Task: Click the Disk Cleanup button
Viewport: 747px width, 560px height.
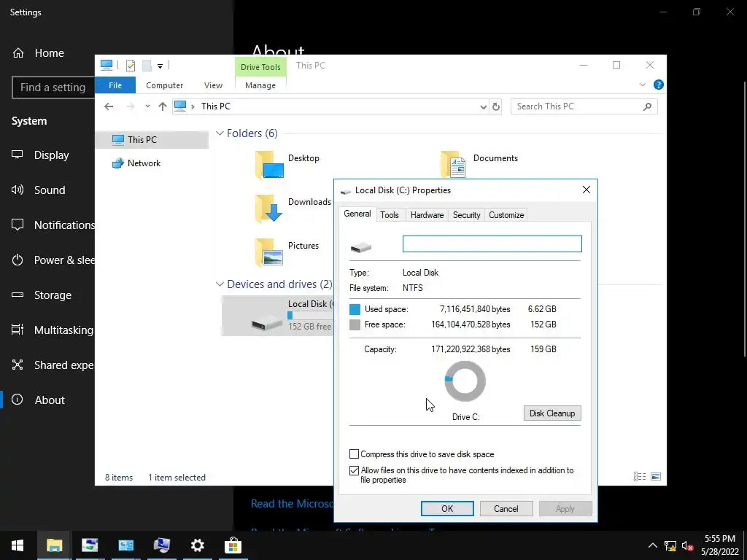Action: pos(552,413)
